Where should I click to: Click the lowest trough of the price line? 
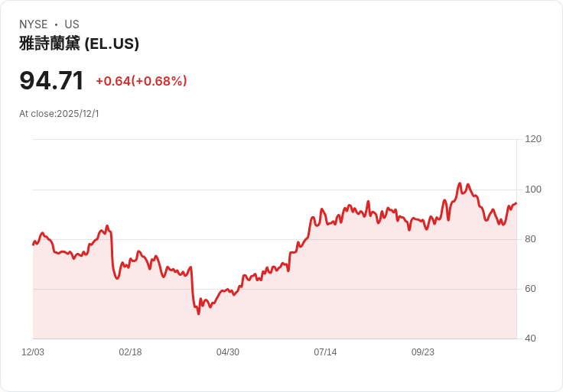(198, 313)
